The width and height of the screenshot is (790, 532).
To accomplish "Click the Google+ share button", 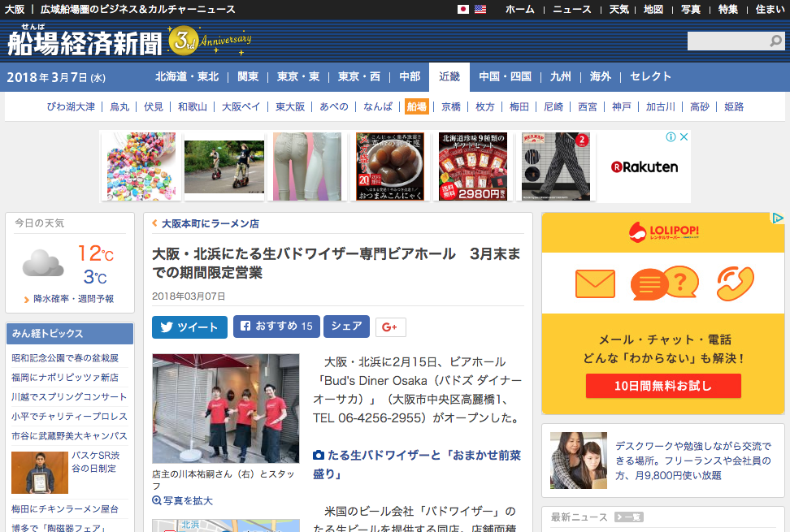I will click(x=390, y=327).
